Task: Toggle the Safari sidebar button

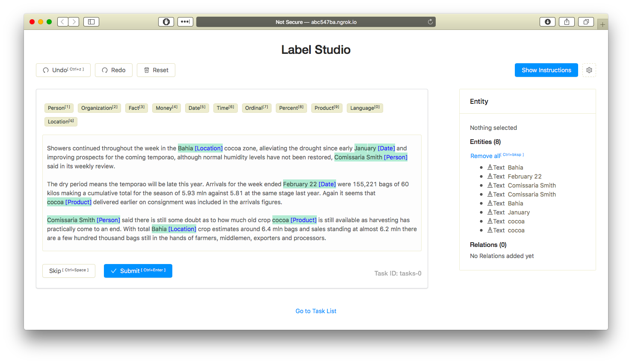Action: (91, 22)
